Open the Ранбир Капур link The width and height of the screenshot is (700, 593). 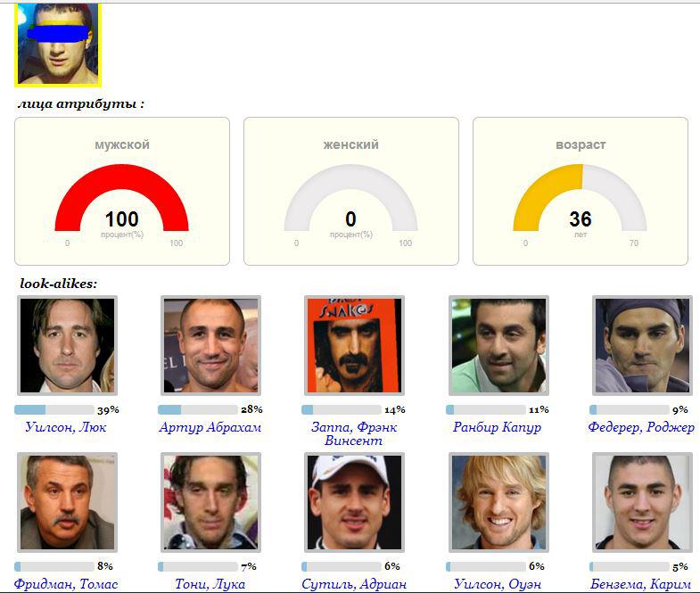[x=497, y=427]
